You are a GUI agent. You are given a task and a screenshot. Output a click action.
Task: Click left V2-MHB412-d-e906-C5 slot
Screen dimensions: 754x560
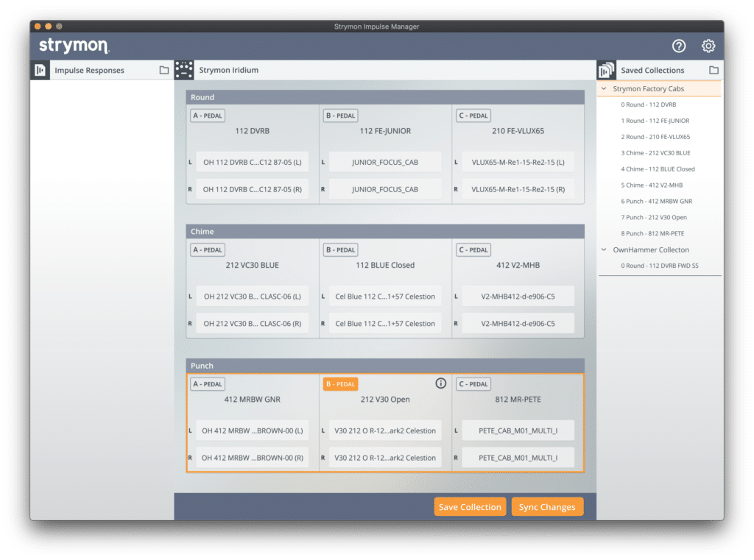(x=518, y=296)
